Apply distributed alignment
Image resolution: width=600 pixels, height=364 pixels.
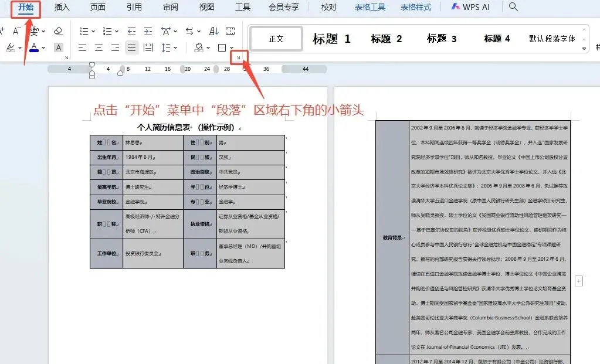coord(148,47)
